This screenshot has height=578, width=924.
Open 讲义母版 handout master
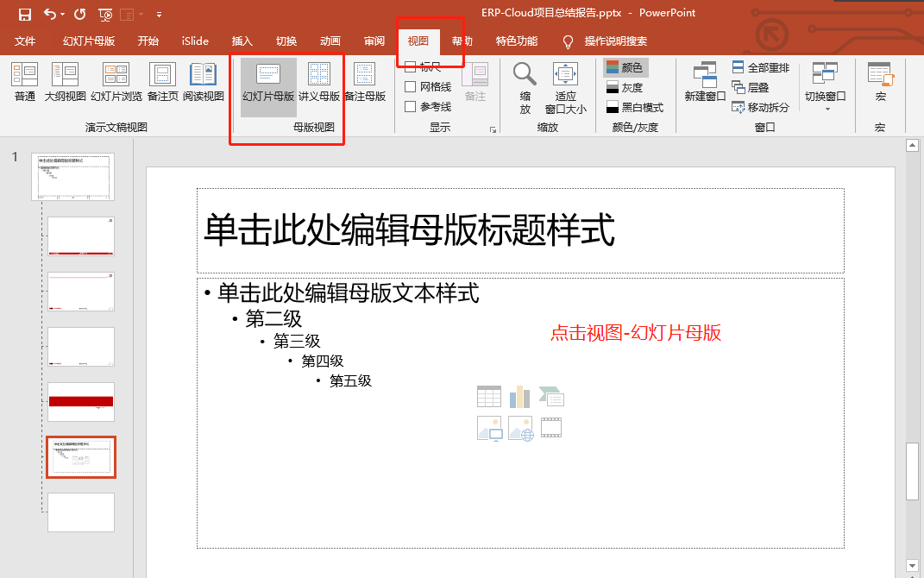click(319, 81)
